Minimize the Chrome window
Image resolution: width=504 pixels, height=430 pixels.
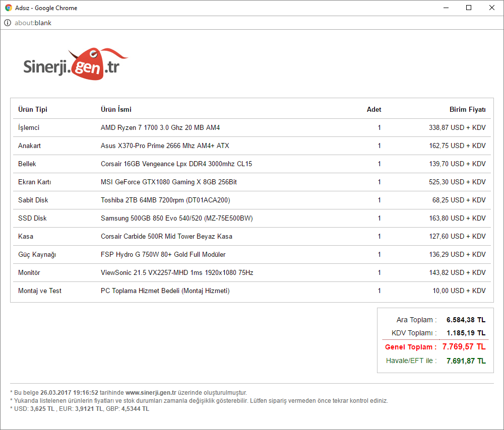446,8
